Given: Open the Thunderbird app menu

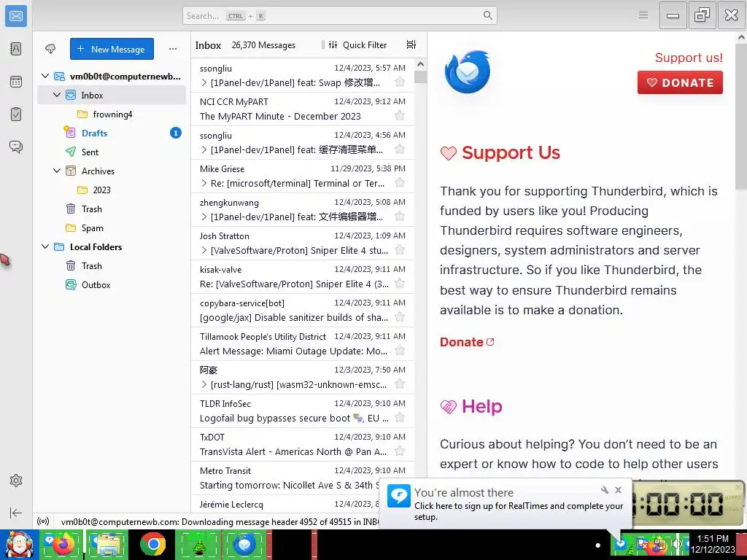Looking at the screenshot, I should 643,15.
